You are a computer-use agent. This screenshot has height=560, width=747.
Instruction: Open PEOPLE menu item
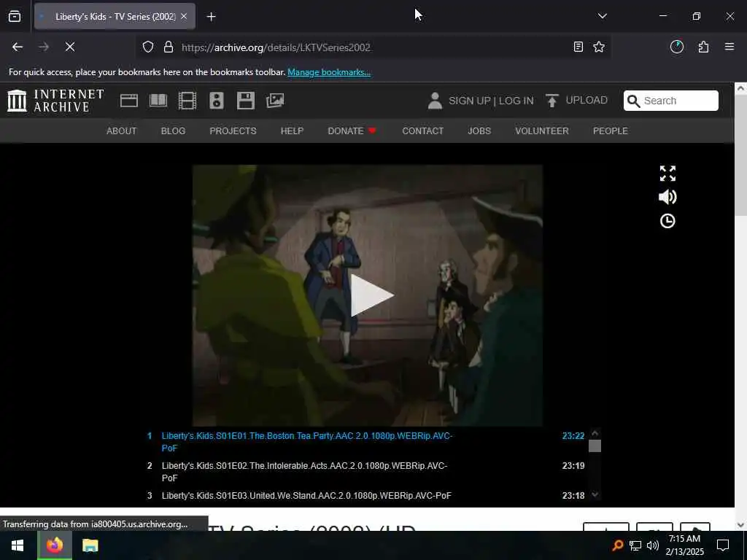point(611,131)
